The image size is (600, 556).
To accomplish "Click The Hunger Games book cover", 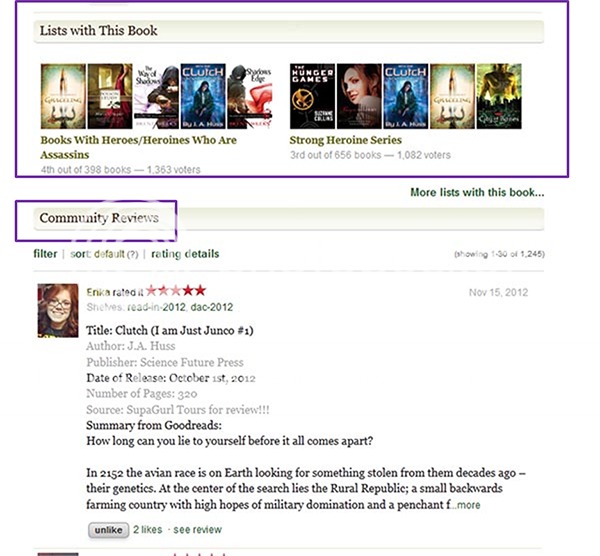I will click(312, 96).
